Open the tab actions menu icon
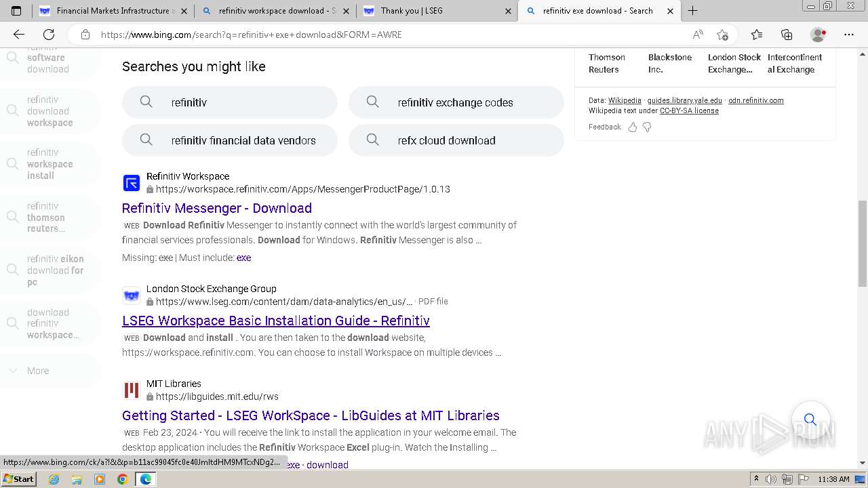 [16, 11]
